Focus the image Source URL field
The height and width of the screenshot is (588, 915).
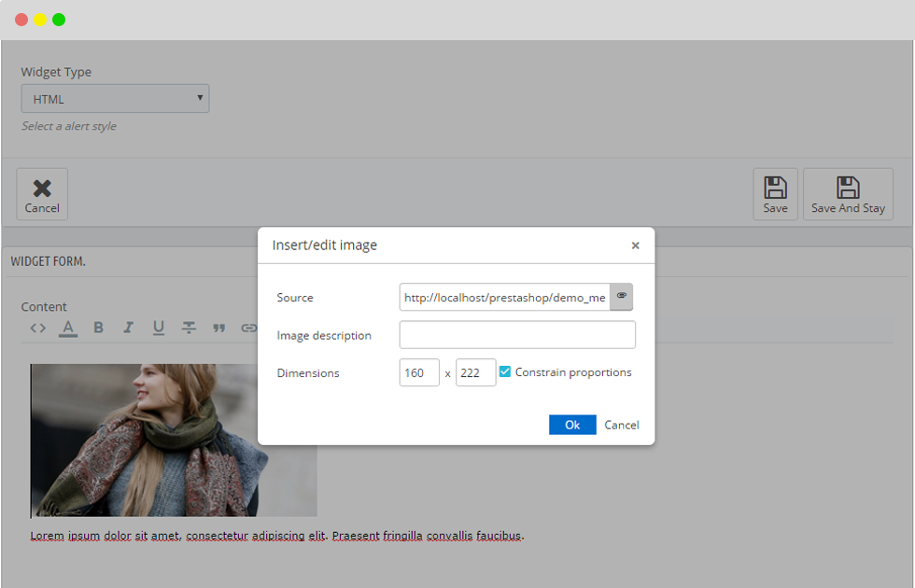tap(505, 298)
